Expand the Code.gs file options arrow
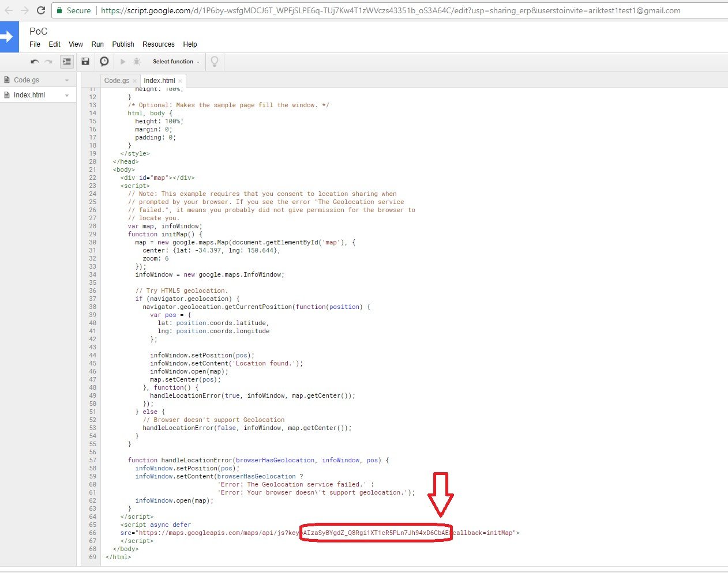728x573 pixels. [67, 80]
